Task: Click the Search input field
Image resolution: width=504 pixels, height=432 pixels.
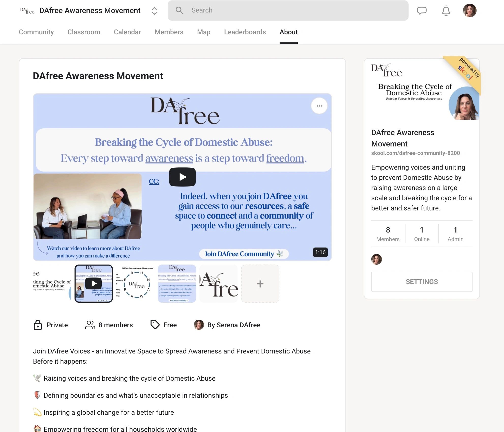Action: click(x=288, y=10)
